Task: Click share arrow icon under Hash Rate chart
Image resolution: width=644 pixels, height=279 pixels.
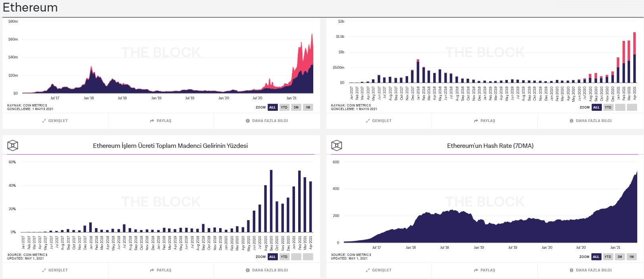Action: tap(476, 270)
